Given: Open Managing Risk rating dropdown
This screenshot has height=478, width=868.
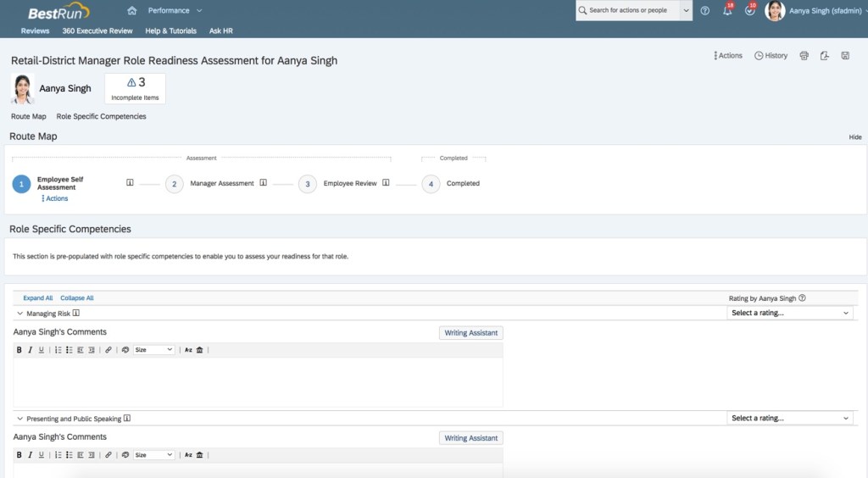Looking at the screenshot, I should point(790,314).
